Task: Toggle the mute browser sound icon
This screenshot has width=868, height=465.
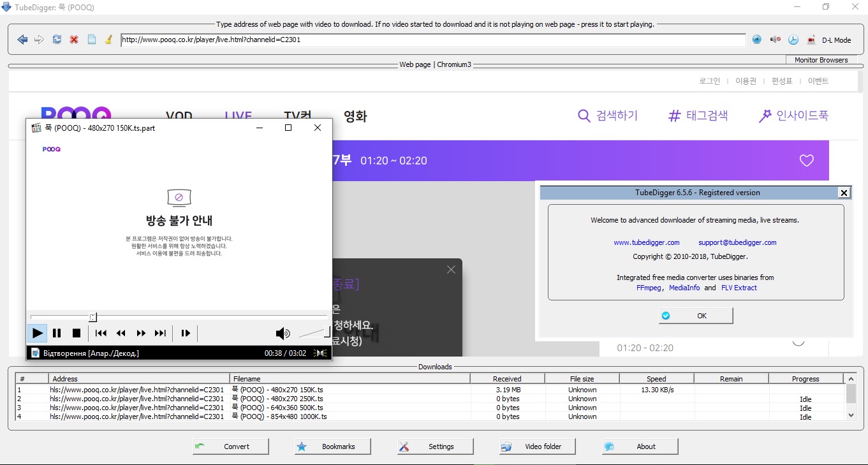Action: coord(775,40)
